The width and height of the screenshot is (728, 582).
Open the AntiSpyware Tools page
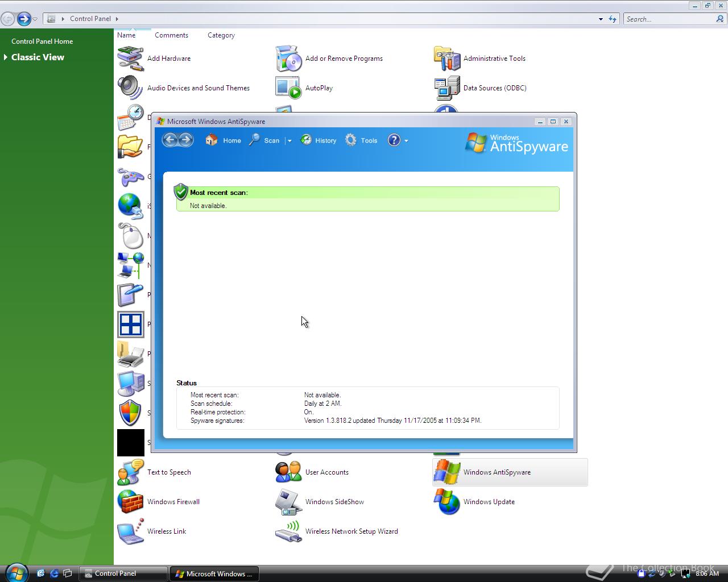pos(361,140)
